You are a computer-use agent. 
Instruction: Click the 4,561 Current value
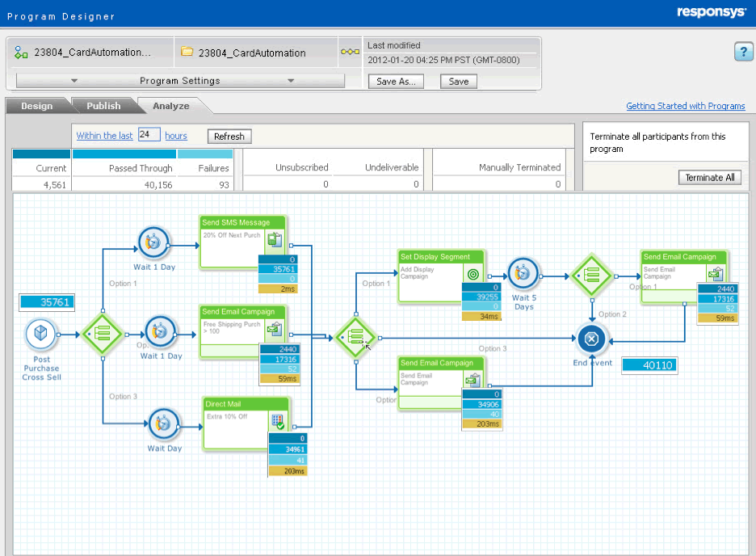point(54,185)
